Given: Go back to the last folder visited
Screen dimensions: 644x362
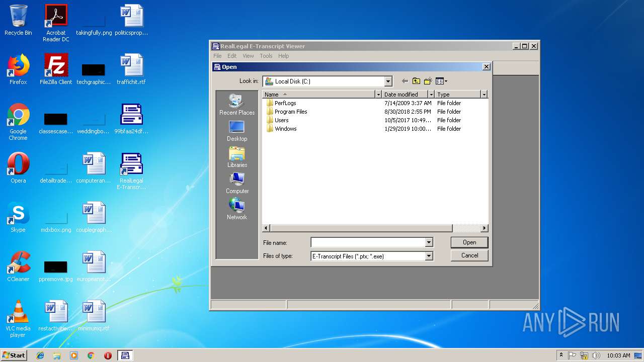Looking at the screenshot, I should point(405,81).
